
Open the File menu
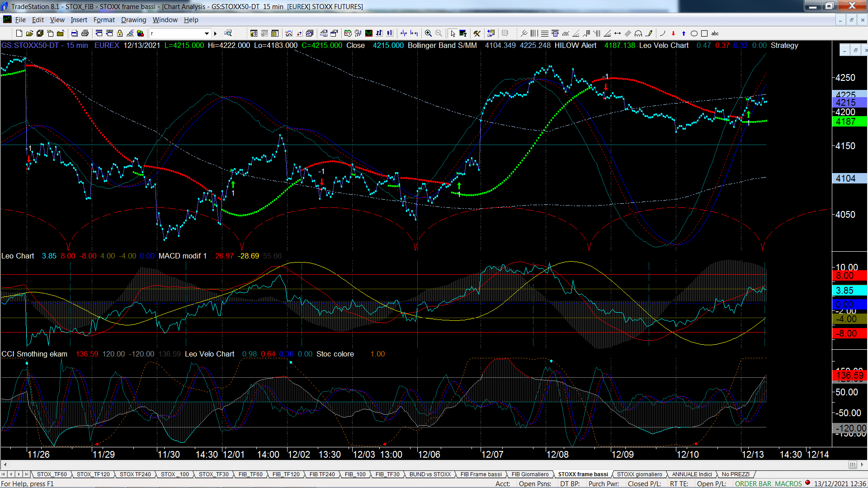[x=20, y=20]
